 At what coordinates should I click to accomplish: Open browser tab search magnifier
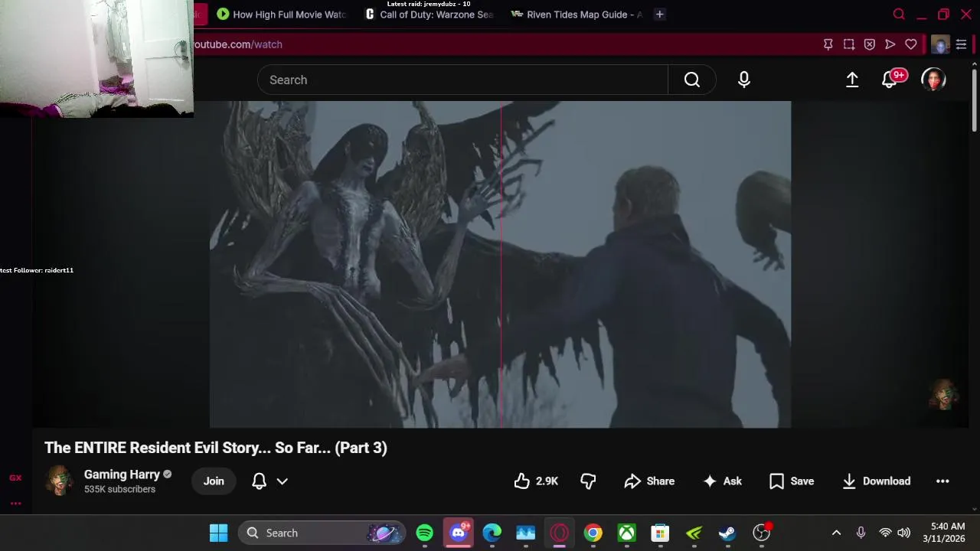pos(899,14)
